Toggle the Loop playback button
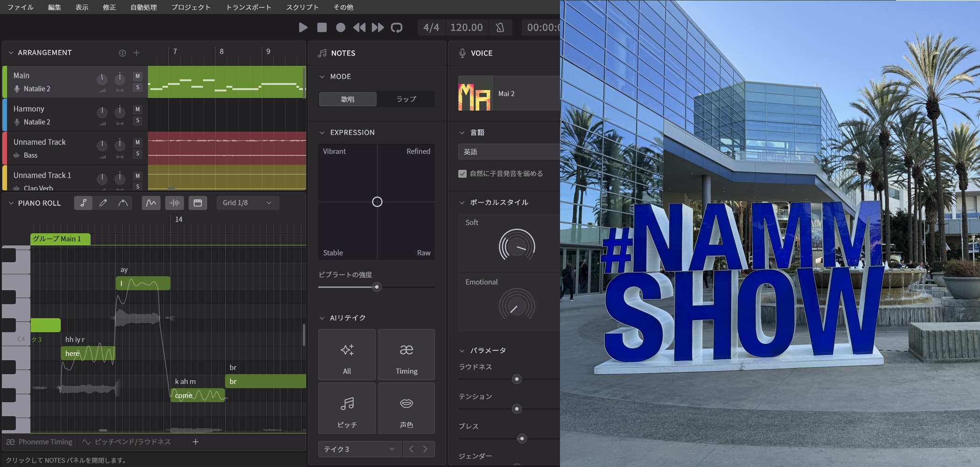The width and height of the screenshot is (980, 467). [x=397, y=28]
